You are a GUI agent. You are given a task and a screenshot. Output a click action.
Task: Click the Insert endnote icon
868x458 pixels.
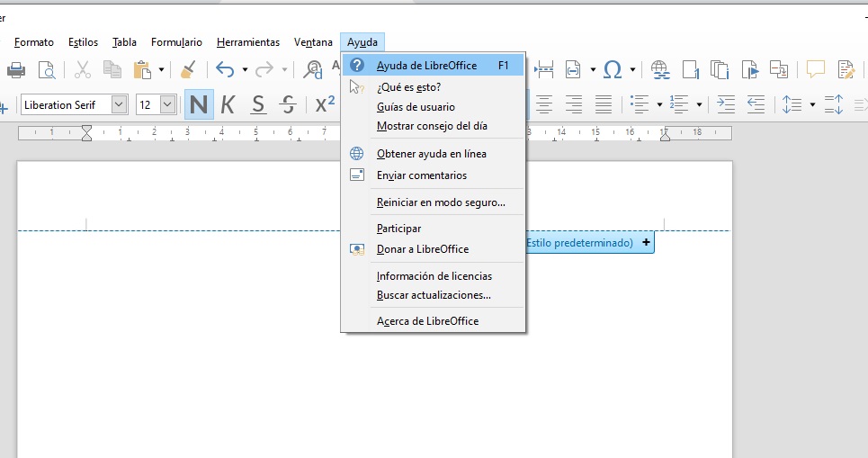720,70
